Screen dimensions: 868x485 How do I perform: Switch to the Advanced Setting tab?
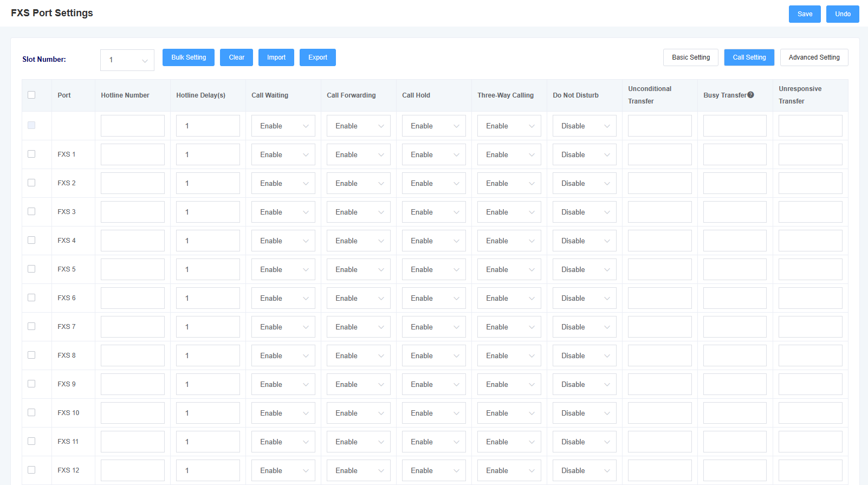(814, 57)
